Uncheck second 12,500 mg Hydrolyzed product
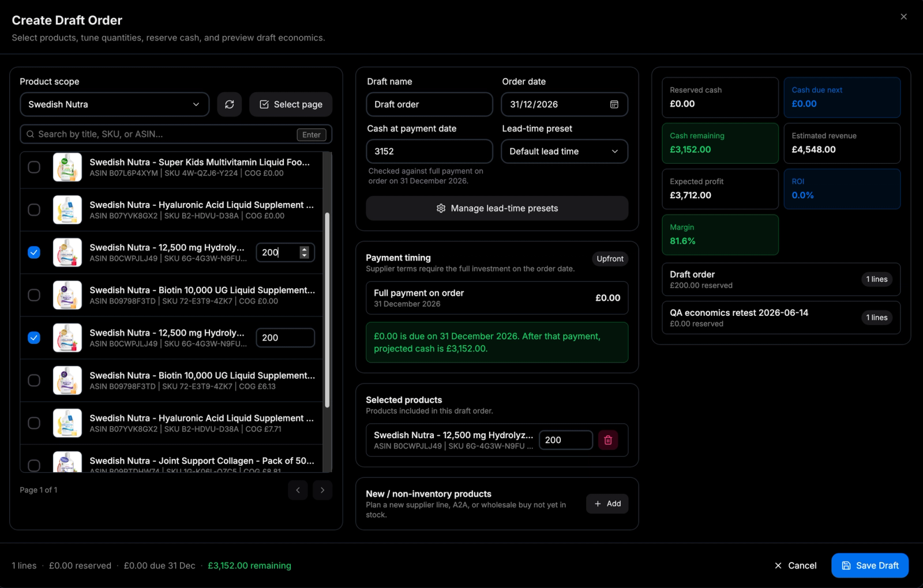 pos(34,338)
